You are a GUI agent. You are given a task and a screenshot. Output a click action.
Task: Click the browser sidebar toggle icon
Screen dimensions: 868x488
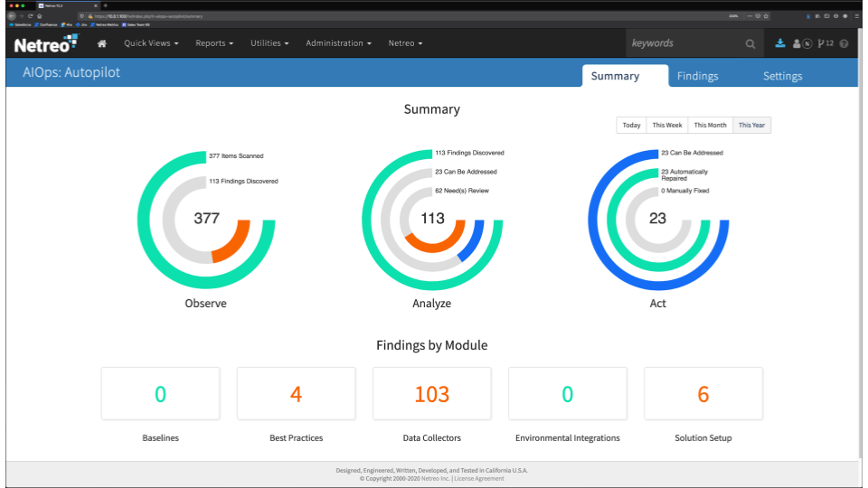[x=826, y=16]
